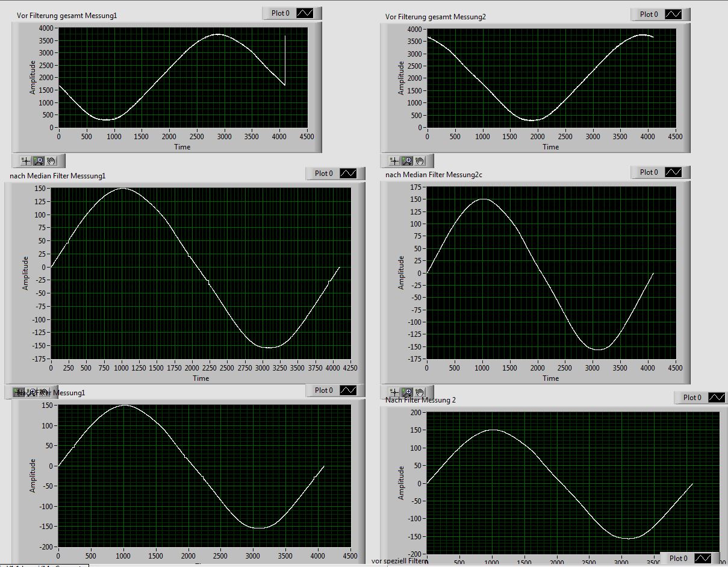This screenshot has height=567, width=728.
Task: Open plot sample icon of Nach Filter Messung 2 legend
Action: click(717, 398)
